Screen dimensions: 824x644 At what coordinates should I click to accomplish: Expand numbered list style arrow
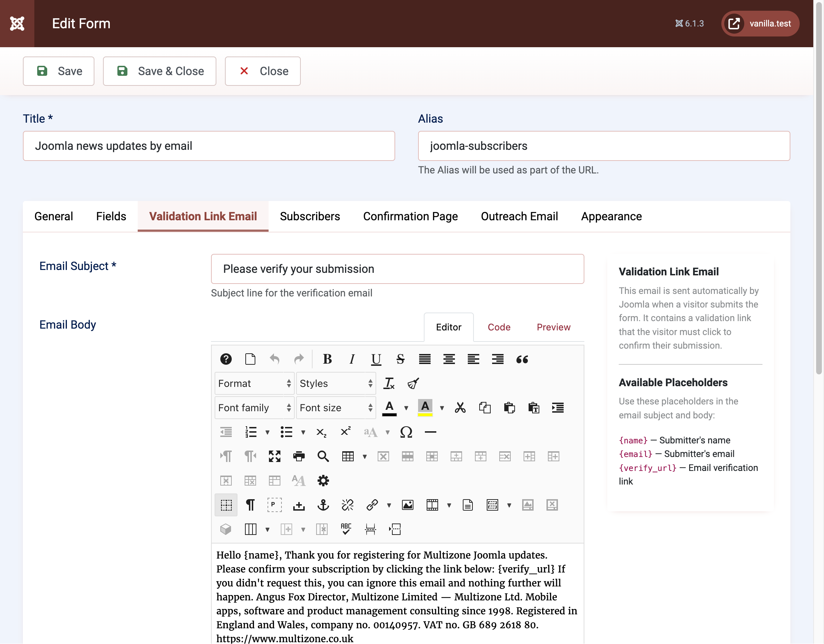click(268, 432)
